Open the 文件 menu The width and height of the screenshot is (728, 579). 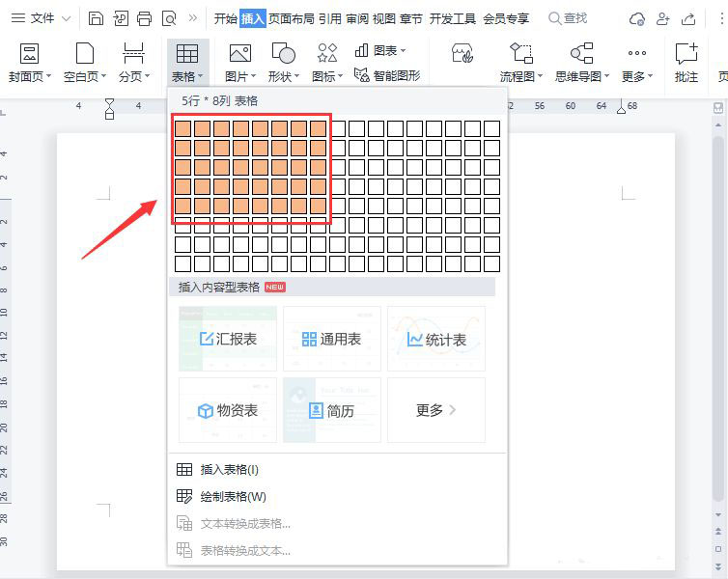(x=41, y=18)
